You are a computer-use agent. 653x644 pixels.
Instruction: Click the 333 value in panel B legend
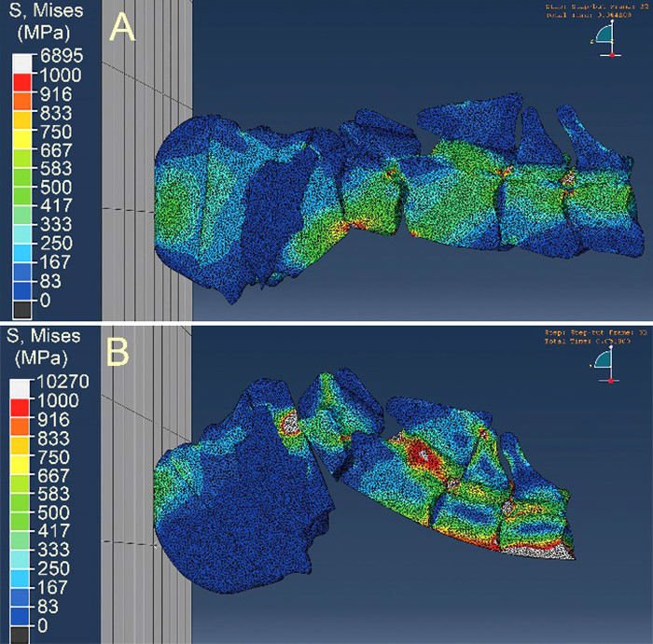(x=53, y=550)
